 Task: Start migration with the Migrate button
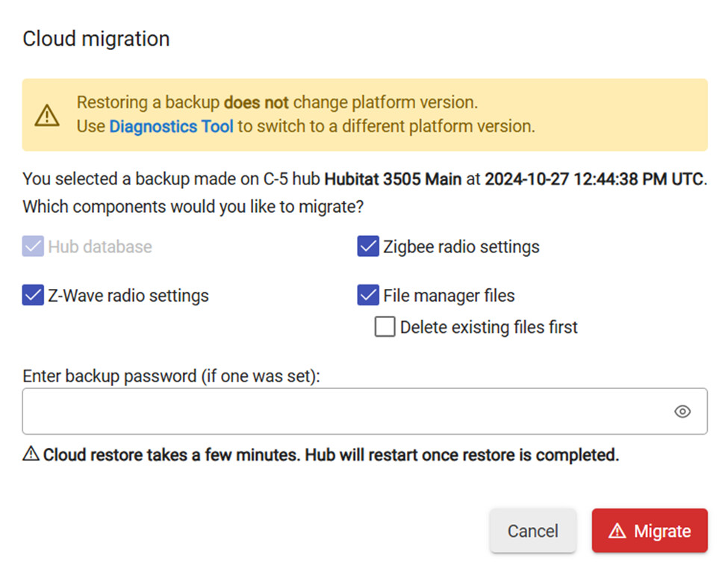650,530
